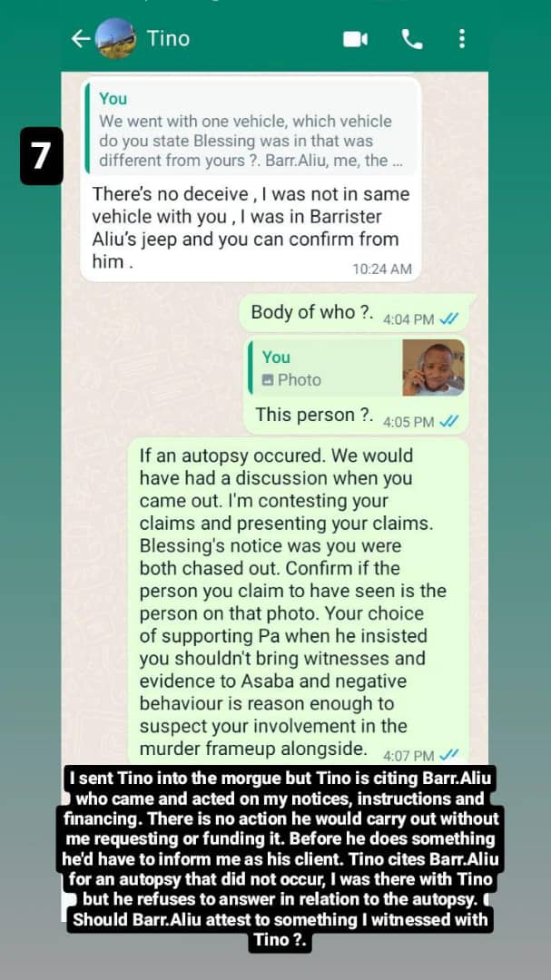Start a voice call with Tino
This screenshot has height=980, width=551.
click(411, 39)
